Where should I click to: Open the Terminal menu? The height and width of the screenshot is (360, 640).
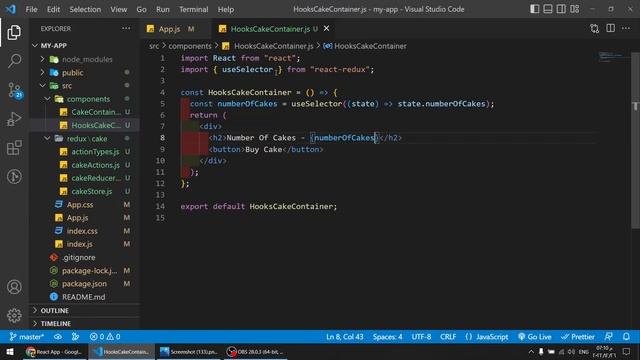[193, 9]
